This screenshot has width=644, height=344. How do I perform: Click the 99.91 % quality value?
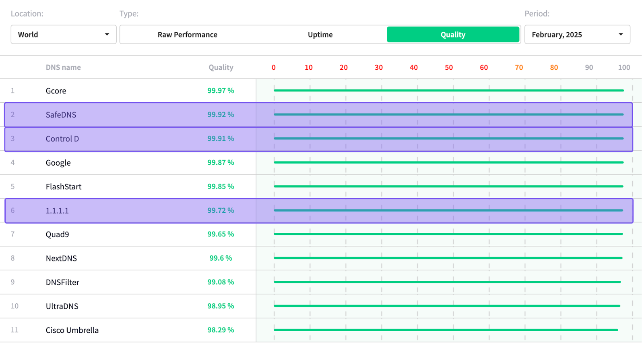tap(221, 139)
